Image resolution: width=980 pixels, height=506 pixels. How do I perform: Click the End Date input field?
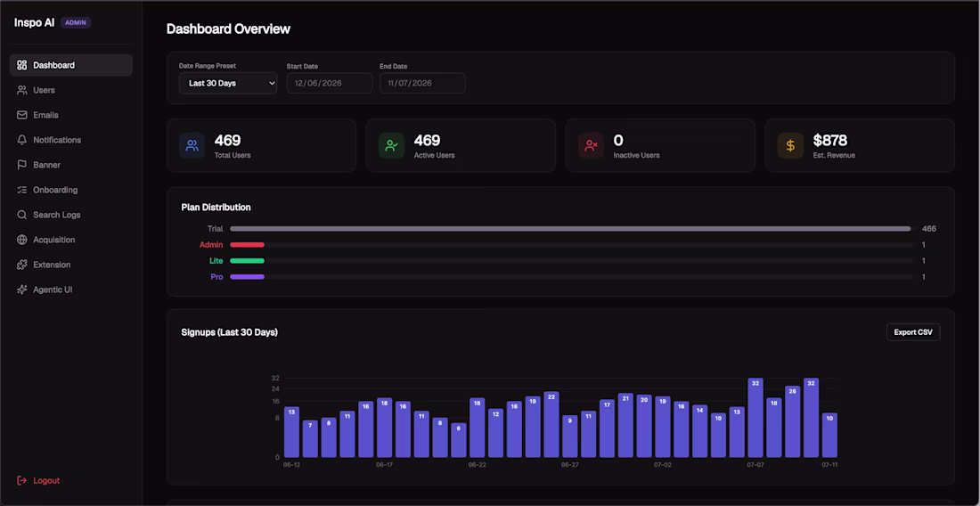[422, 83]
